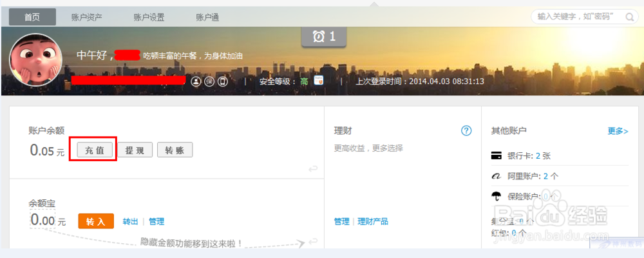This screenshot has width=644, height=258.
Task: Click the 0.00 余额宝 amount
Action: point(43,221)
